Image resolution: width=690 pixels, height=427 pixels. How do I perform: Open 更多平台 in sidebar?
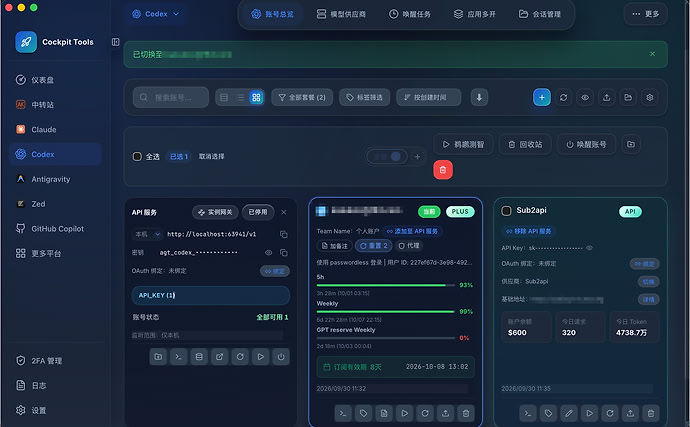(55, 253)
